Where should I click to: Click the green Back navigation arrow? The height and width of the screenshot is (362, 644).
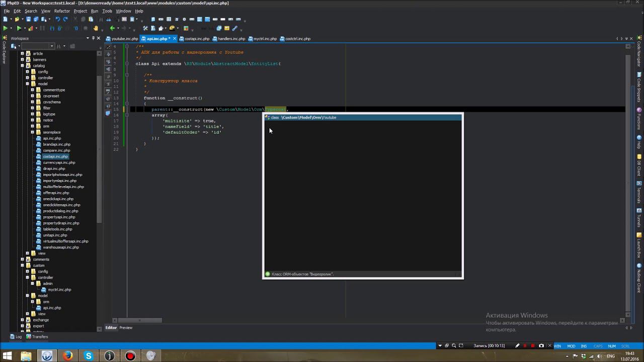pyautogui.click(x=112, y=29)
